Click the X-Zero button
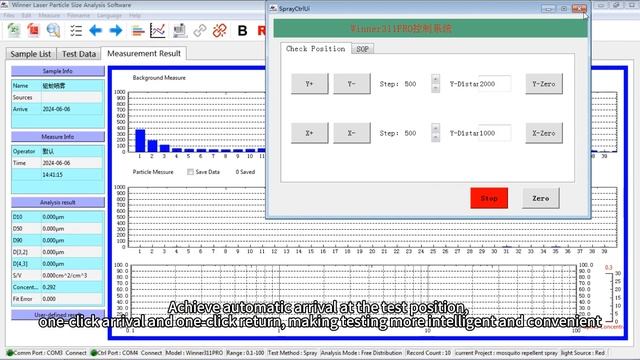This screenshot has height=360, width=640. 544,133
